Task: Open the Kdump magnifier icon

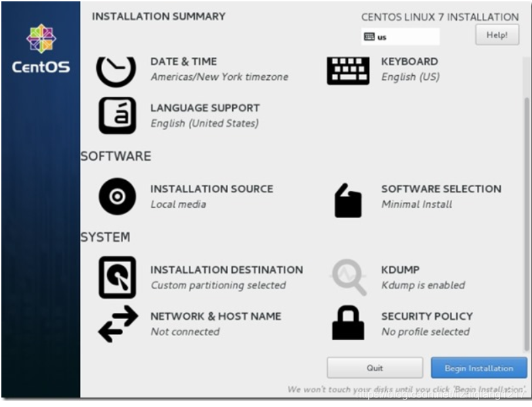Action: pos(349,278)
